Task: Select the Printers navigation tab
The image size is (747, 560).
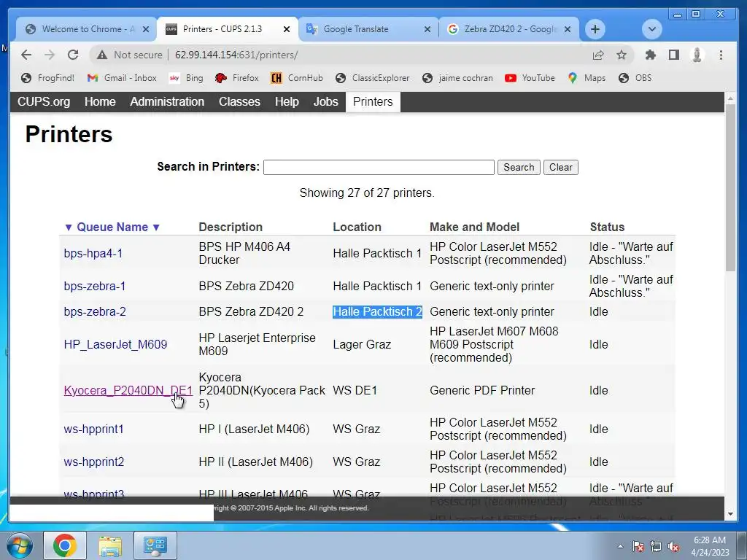Action: [373, 102]
